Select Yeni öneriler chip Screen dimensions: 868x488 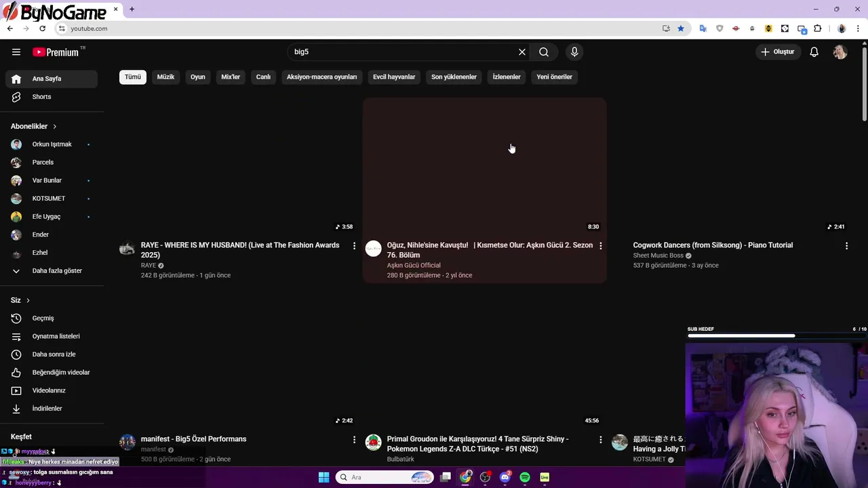click(555, 77)
